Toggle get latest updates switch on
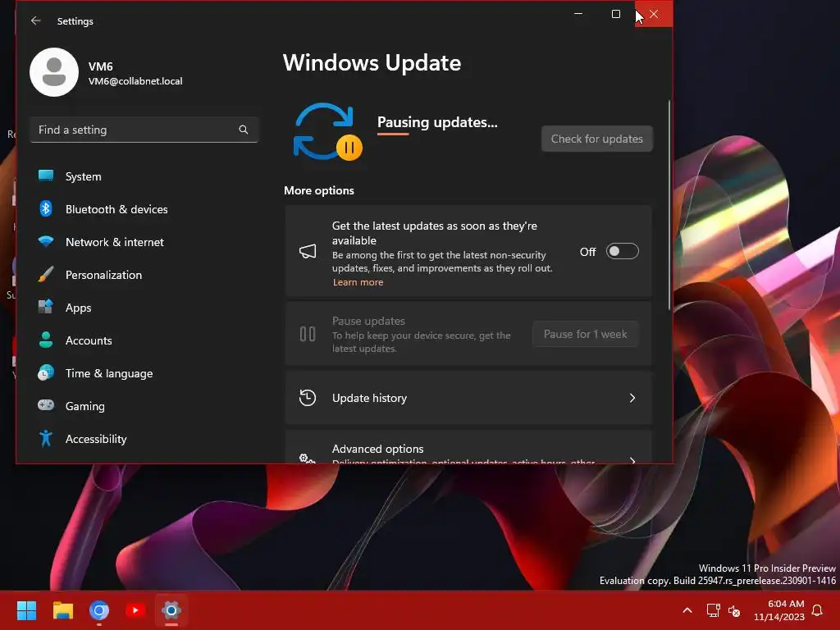The width and height of the screenshot is (840, 630). (x=622, y=251)
